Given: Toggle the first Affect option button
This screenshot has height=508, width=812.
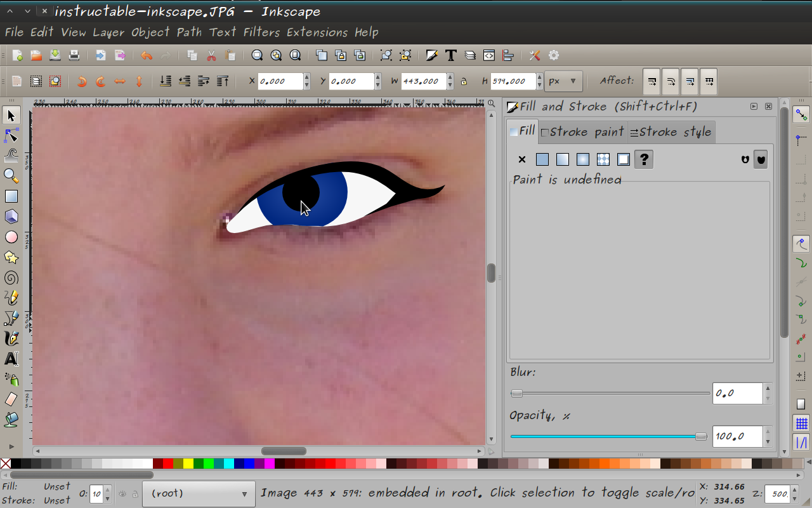Looking at the screenshot, I should tap(652, 81).
